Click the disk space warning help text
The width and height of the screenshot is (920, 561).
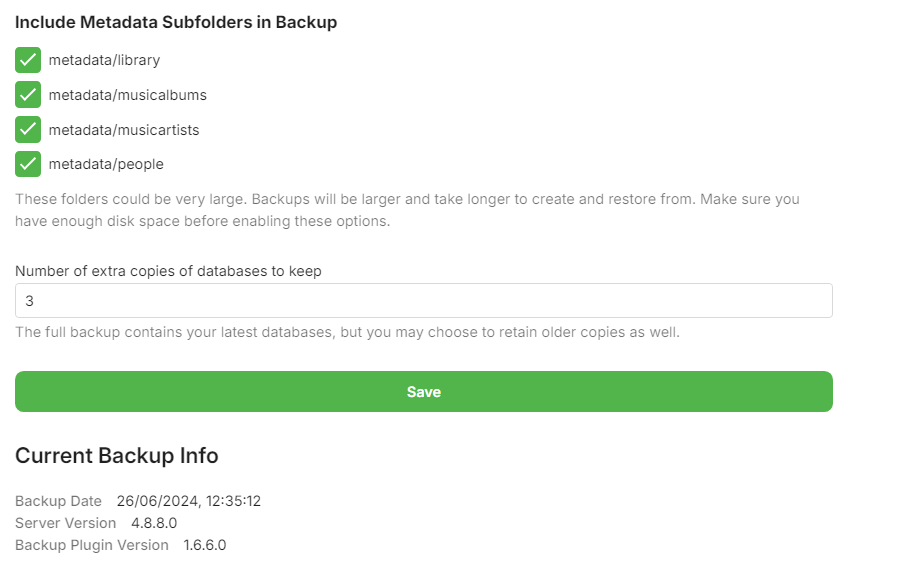point(407,210)
